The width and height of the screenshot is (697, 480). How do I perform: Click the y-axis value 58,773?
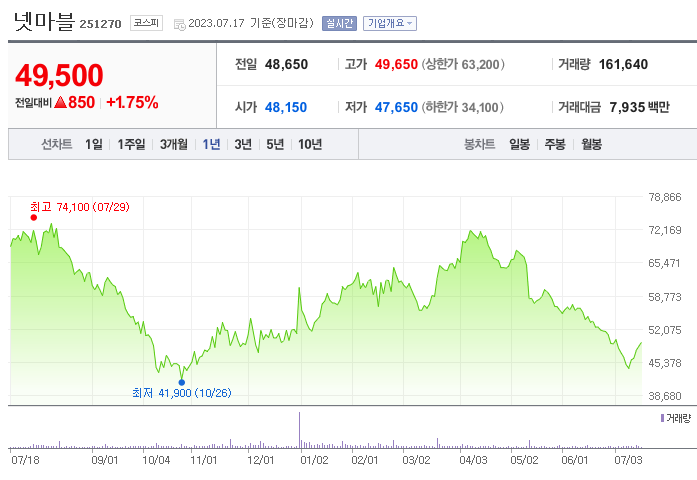[665, 297]
